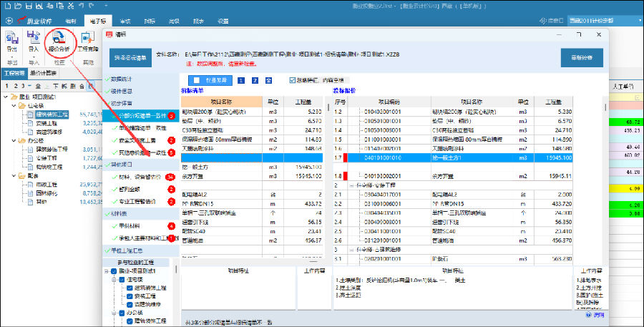Switch to the 编制 ribbon tab
644x327 pixels.
click(69, 22)
